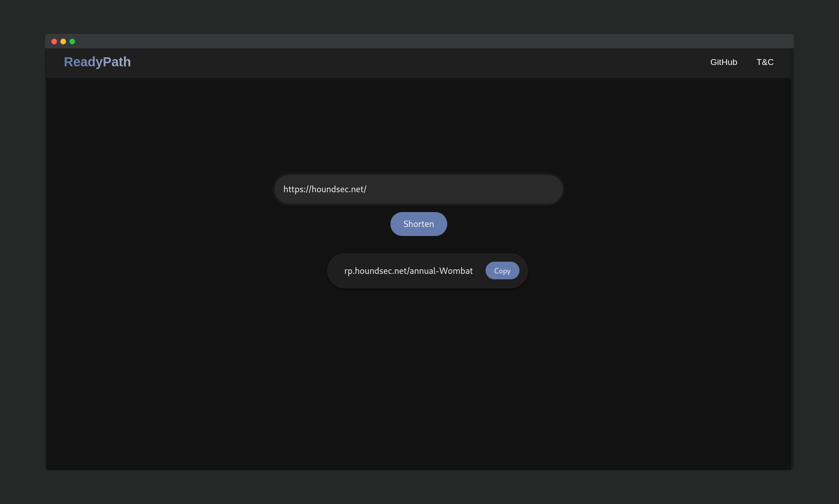Open the GitHub link in header
The width and height of the screenshot is (839, 504).
[x=723, y=62]
